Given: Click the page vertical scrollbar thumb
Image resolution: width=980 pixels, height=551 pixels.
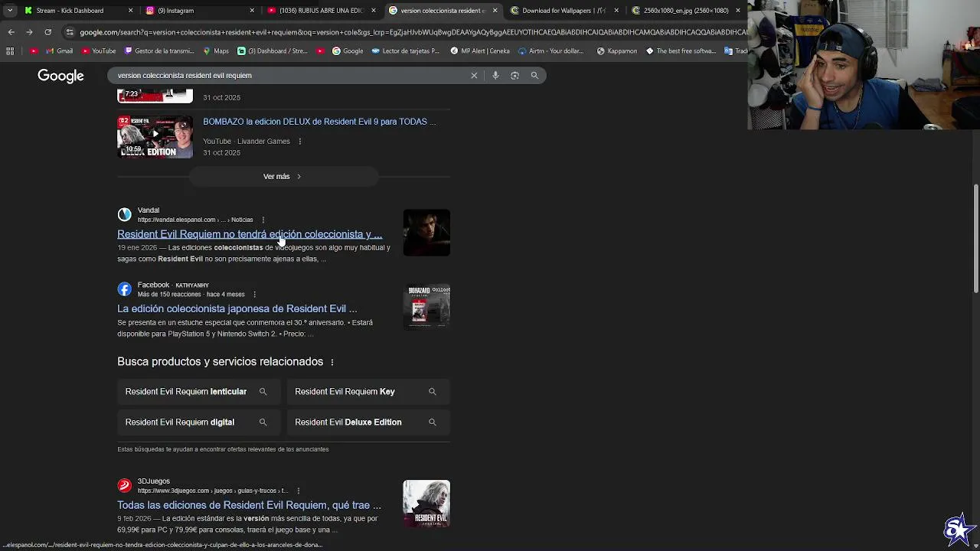Looking at the screenshot, I should pyautogui.click(x=975, y=238).
